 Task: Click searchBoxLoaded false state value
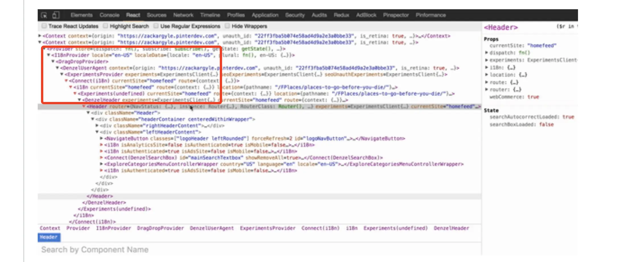546,124
